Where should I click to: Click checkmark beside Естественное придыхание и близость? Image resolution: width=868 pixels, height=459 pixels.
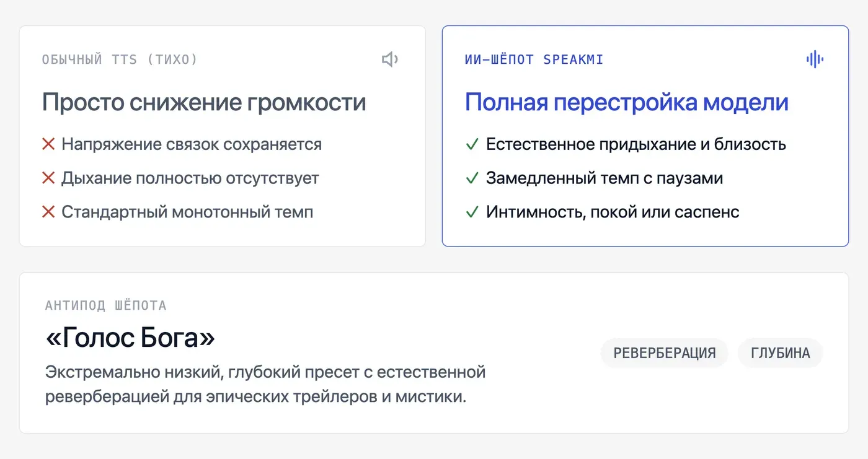[472, 144]
